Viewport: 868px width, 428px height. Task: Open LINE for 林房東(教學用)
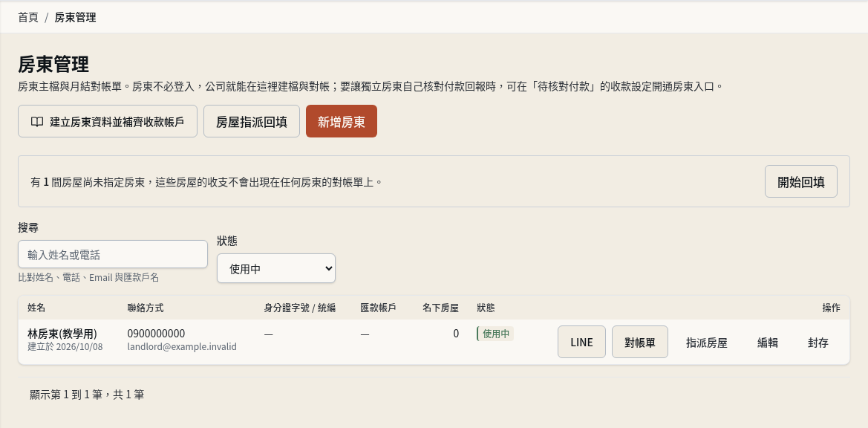tap(581, 343)
